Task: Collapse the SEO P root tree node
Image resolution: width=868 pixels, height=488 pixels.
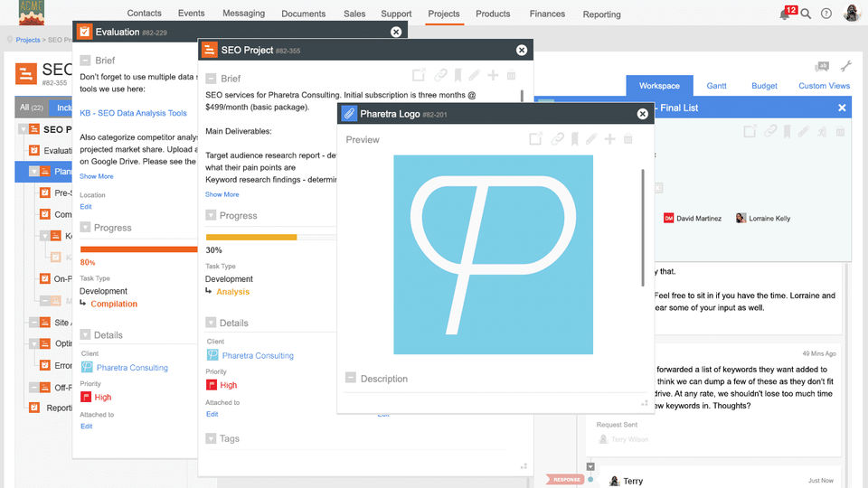Action: [x=23, y=129]
